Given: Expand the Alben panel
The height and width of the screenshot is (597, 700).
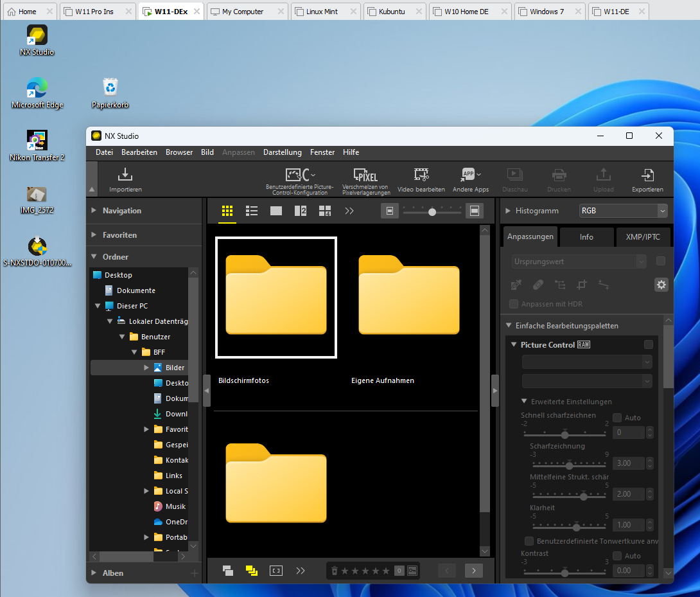Looking at the screenshot, I should coord(94,573).
